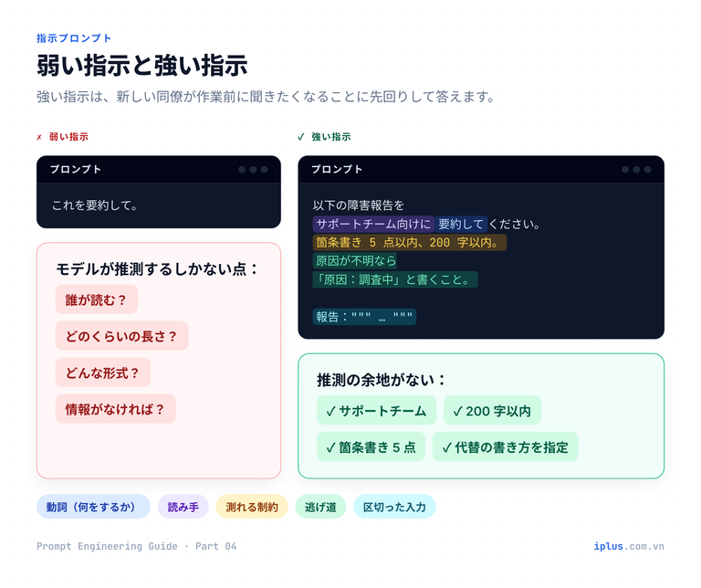
Task: Click the subtitle starting 強い指示は、新しい同僚が
Action: pos(266,97)
